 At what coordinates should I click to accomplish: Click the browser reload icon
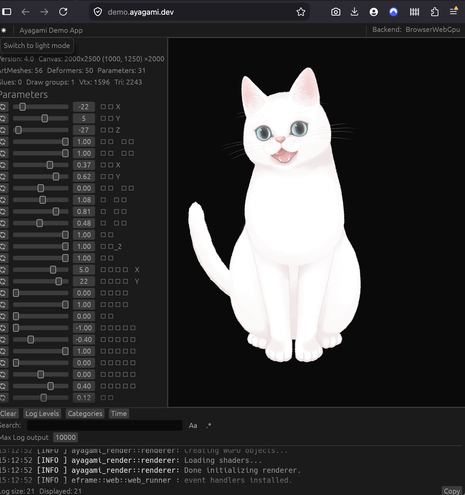tap(63, 12)
